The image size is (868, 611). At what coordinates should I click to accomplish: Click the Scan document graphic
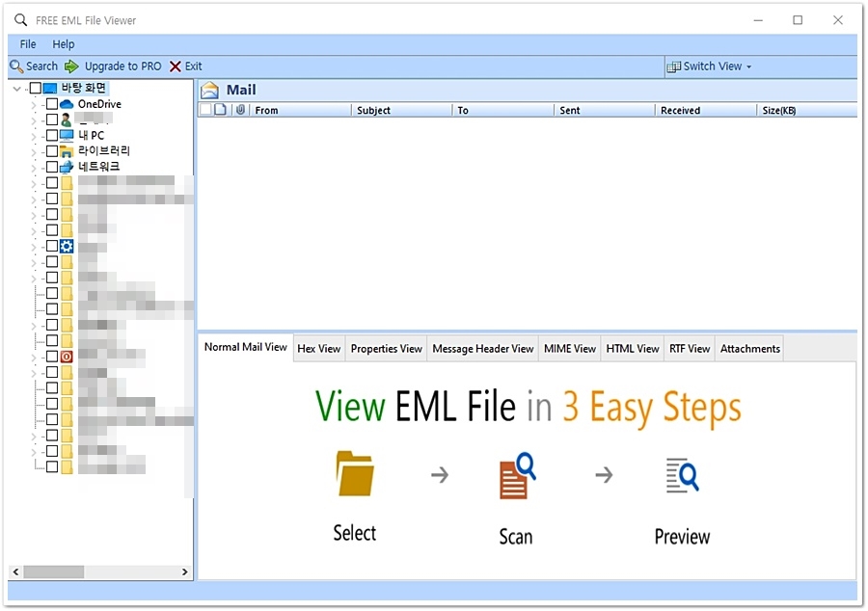pos(517,475)
